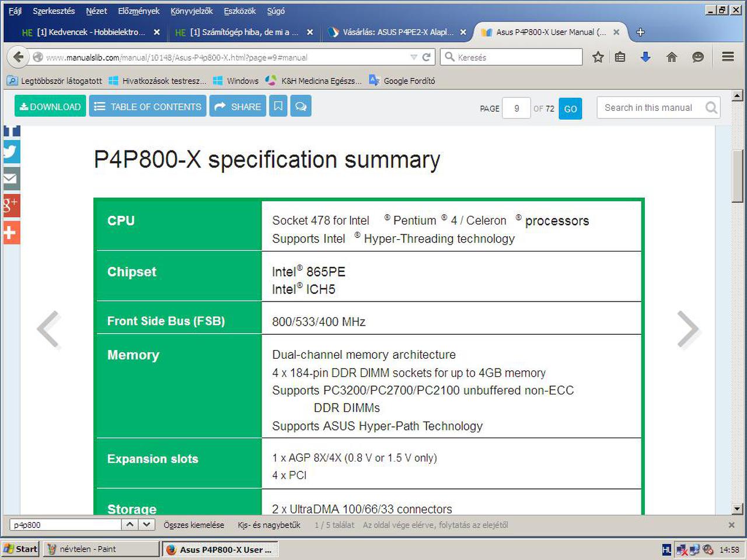Open the Windows Start menu
The height and width of the screenshot is (560, 747).
[20, 549]
